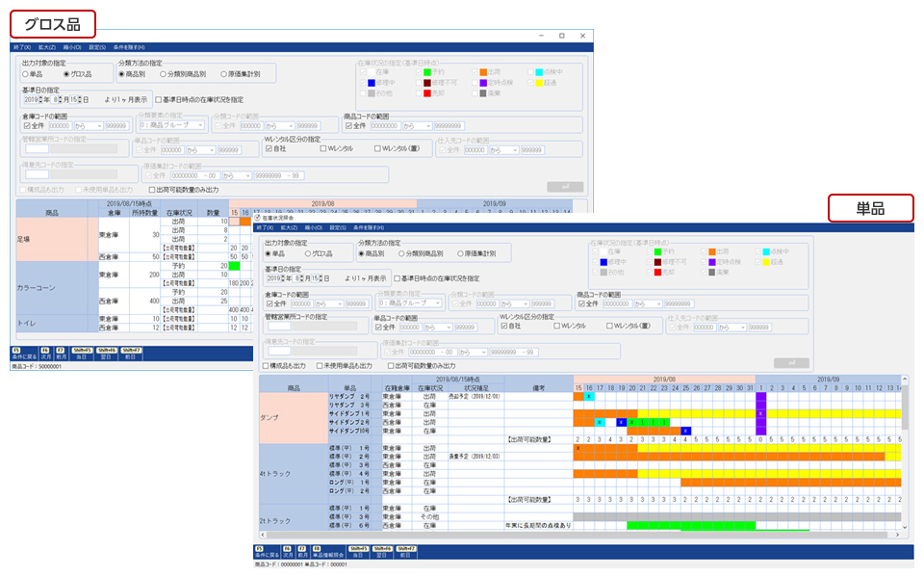Toggle the Wレンタル checkbox in the グロス品 window
Screen dimensions: 924x578
point(321,148)
